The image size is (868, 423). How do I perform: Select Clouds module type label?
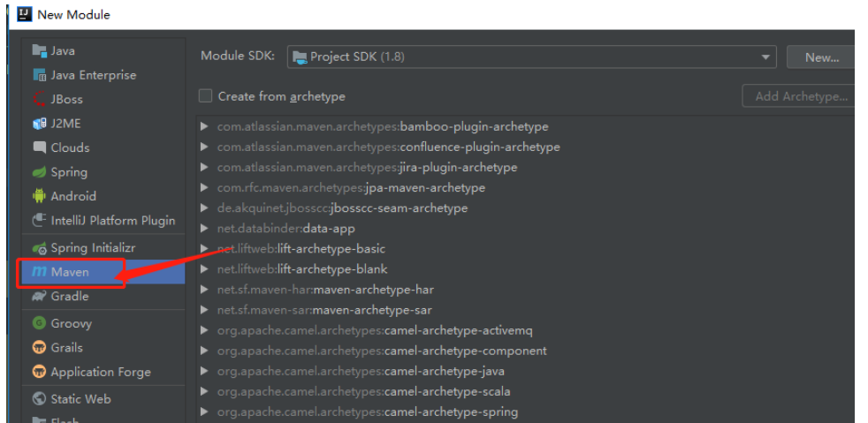[71, 147]
